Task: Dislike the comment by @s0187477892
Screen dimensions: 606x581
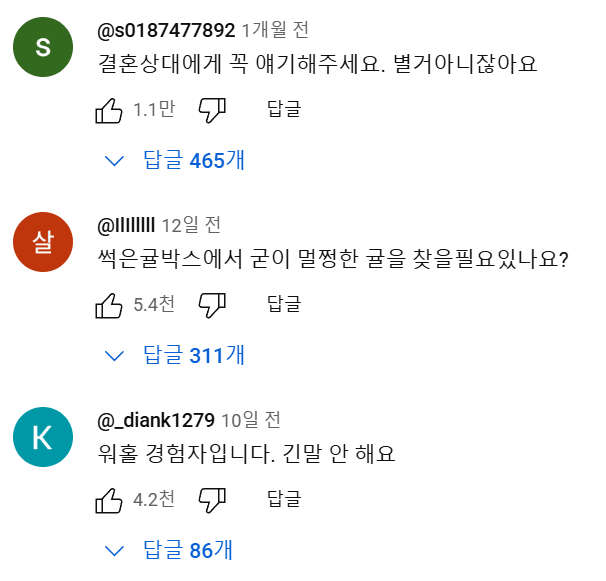Action: tap(212, 110)
